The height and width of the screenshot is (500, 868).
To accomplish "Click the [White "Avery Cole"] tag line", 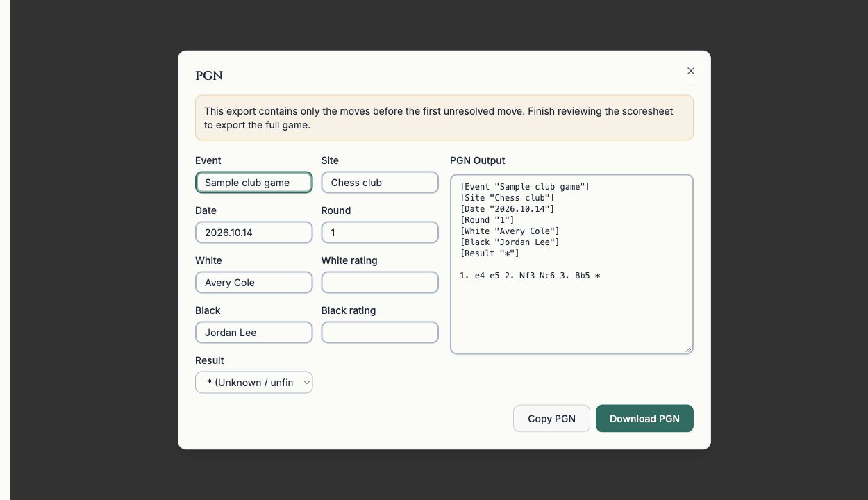I will click(510, 231).
